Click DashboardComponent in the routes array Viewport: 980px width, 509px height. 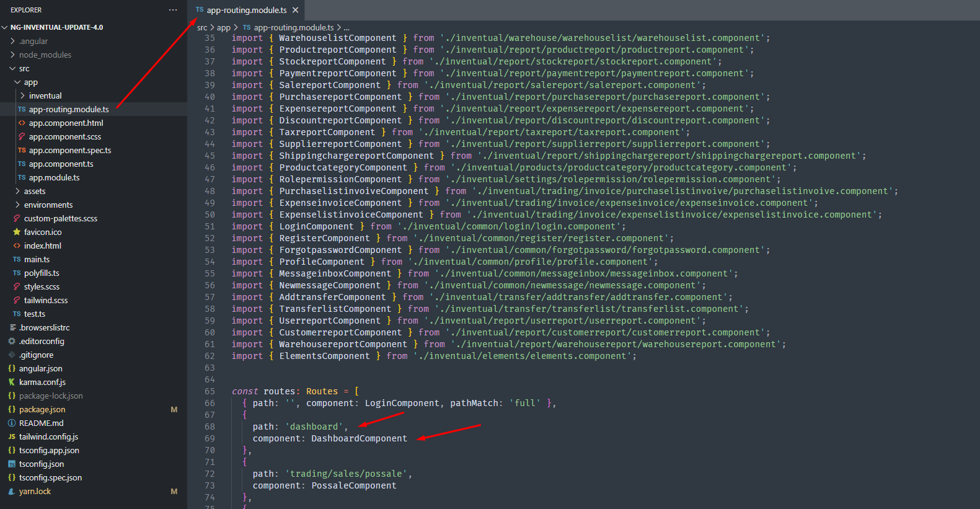pyautogui.click(x=359, y=438)
